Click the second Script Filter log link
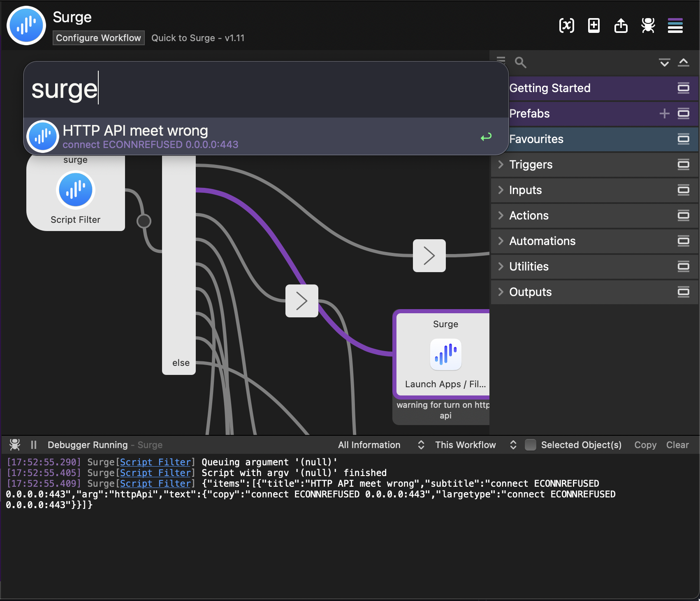Screen dimensions: 700x601 [x=155, y=473]
